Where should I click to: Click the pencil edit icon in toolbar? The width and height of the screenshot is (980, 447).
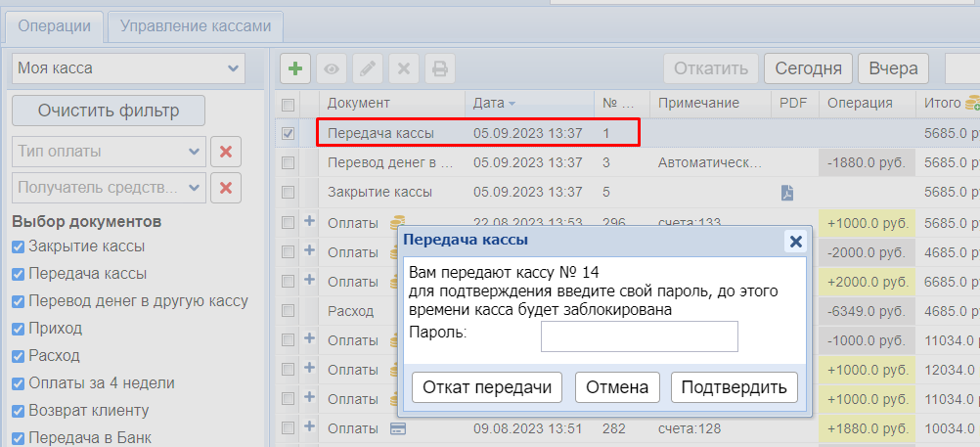(367, 69)
